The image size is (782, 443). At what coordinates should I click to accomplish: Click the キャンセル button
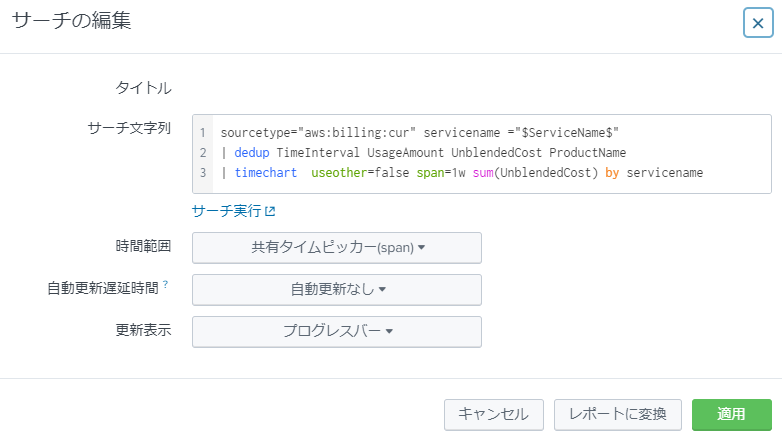click(494, 414)
